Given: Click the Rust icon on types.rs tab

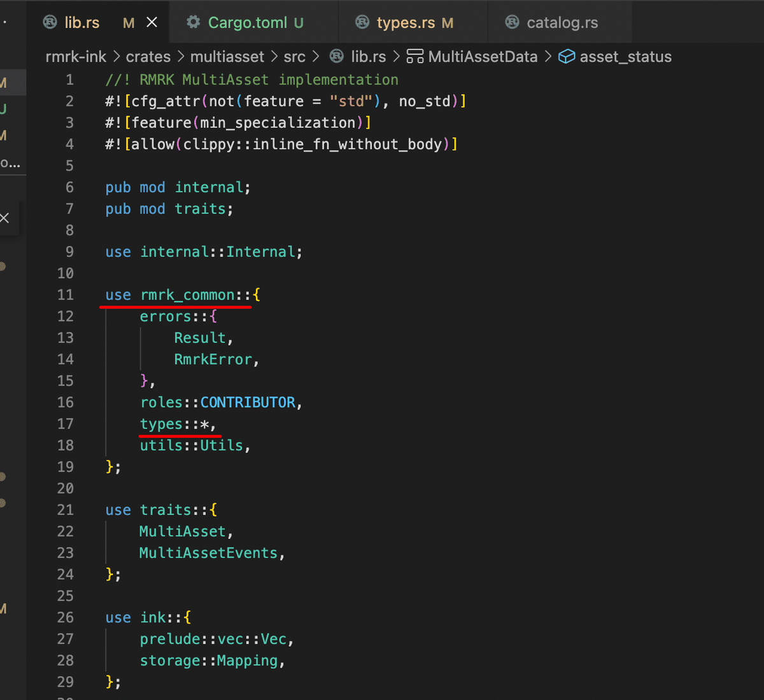Looking at the screenshot, I should click(x=362, y=22).
